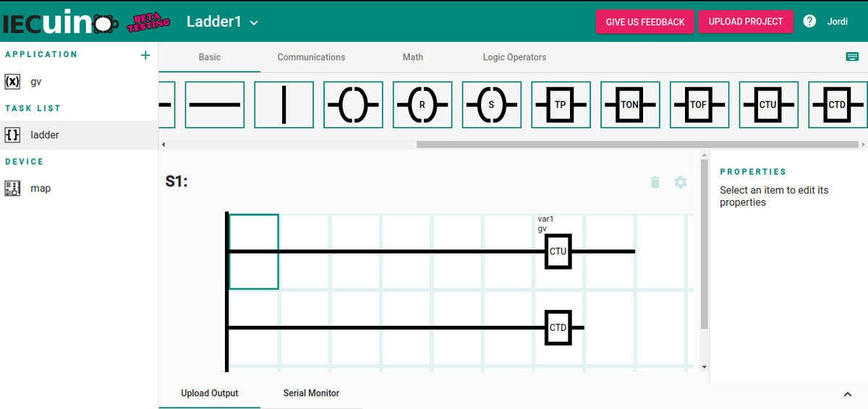Click the palette horizontal scrollbar thumb
This screenshot has width=868, height=409.
tap(639, 145)
